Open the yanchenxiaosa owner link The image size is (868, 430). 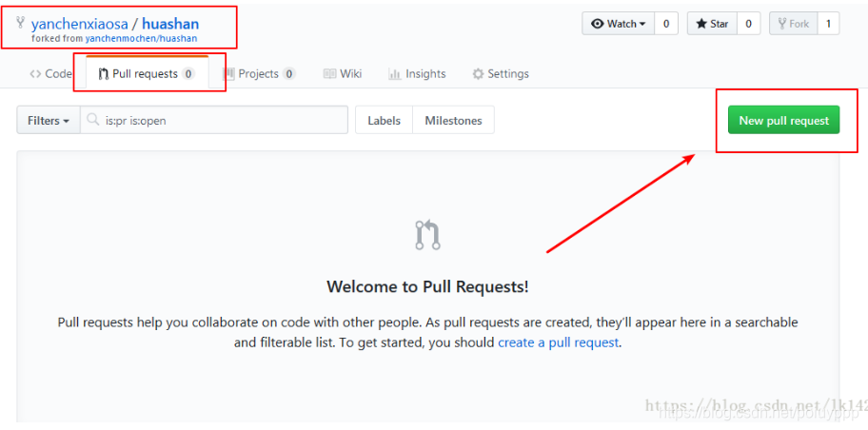79,24
